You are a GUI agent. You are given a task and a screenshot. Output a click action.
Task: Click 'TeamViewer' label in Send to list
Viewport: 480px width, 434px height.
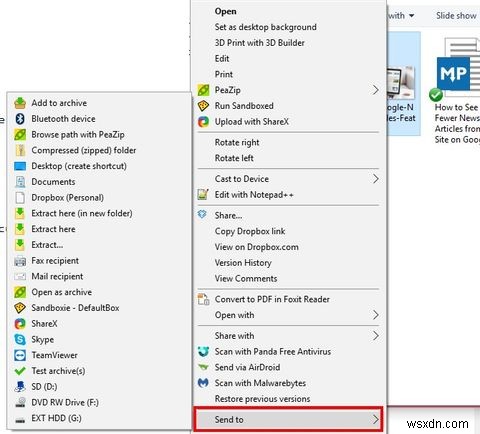[x=55, y=355]
